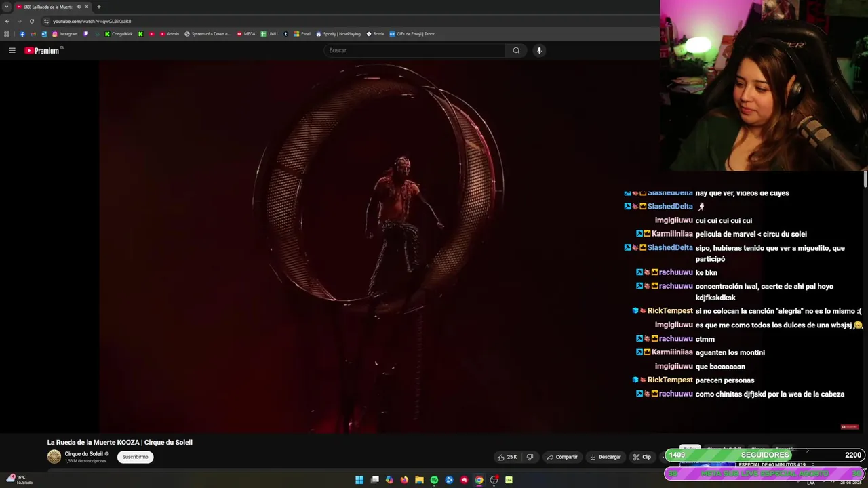The image size is (868, 488).
Task: Open the Facebook bookmark
Action: point(22,34)
